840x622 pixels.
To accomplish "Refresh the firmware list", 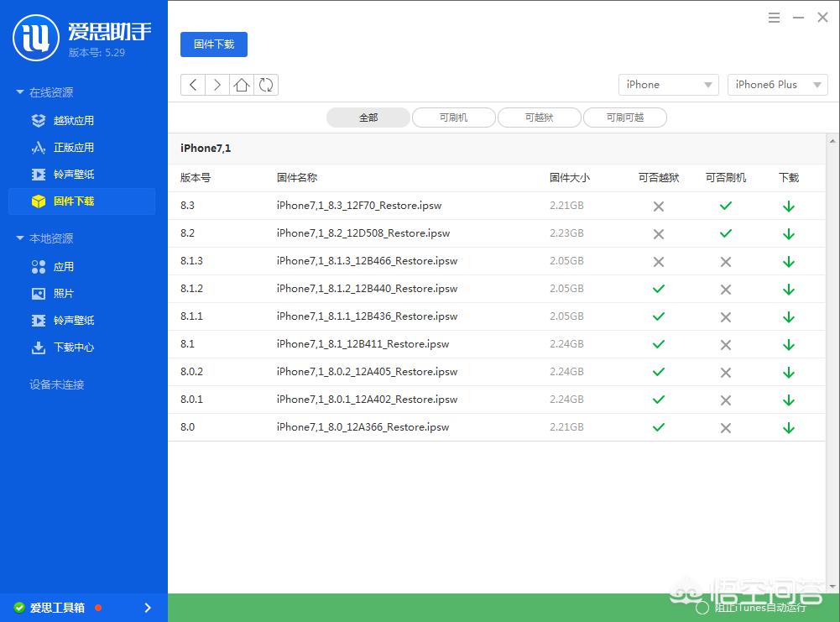I will pyautogui.click(x=266, y=85).
